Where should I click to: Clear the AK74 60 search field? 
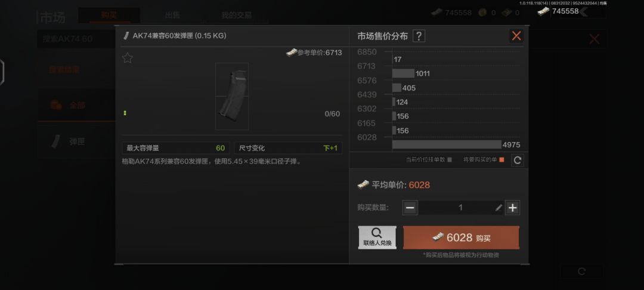point(594,39)
